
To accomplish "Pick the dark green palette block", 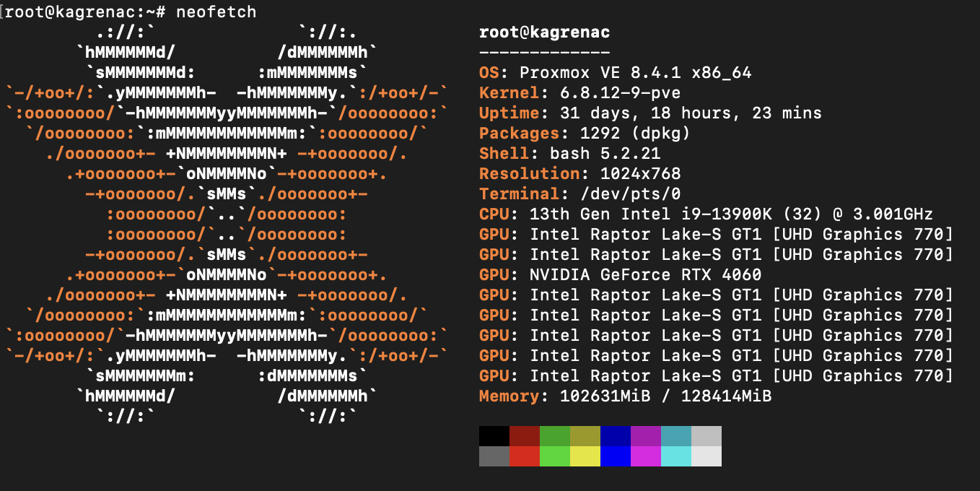I will pos(555,436).
